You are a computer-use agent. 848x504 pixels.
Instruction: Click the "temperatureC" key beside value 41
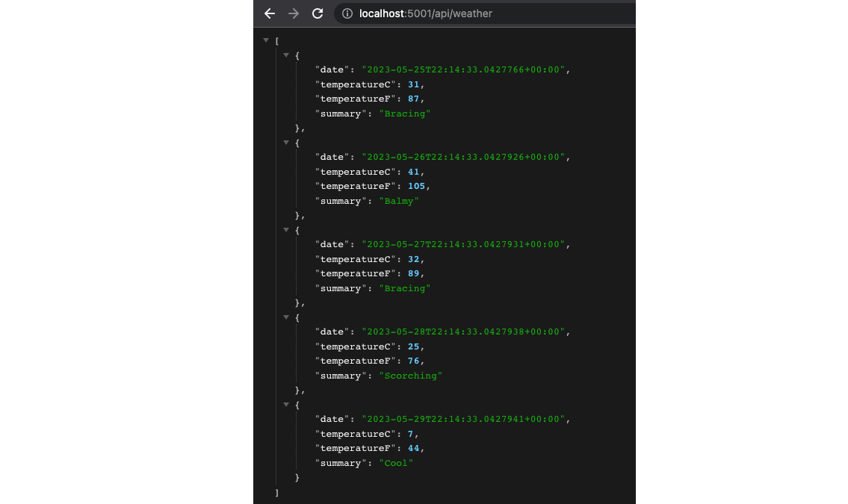[x=356, y=172]
